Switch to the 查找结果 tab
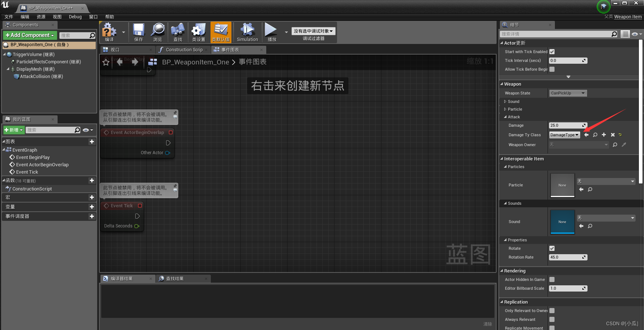Image resolution: width=644 pixels, height=330 pixels. tap(183, 279)
